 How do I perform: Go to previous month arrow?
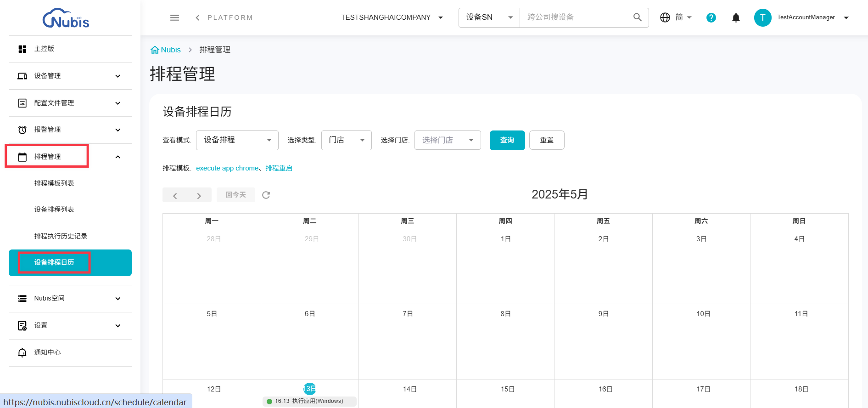click(175, 195)
